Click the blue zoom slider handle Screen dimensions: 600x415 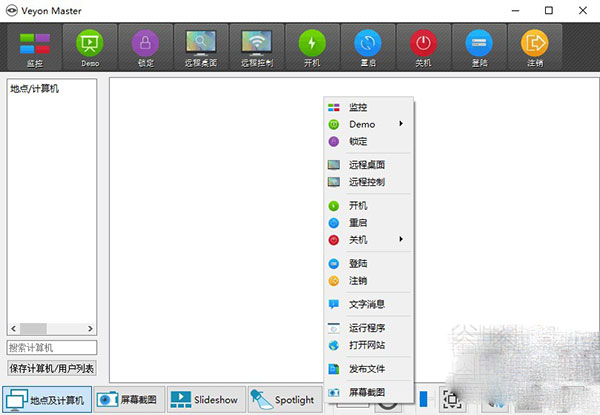(x=423, y=399)
